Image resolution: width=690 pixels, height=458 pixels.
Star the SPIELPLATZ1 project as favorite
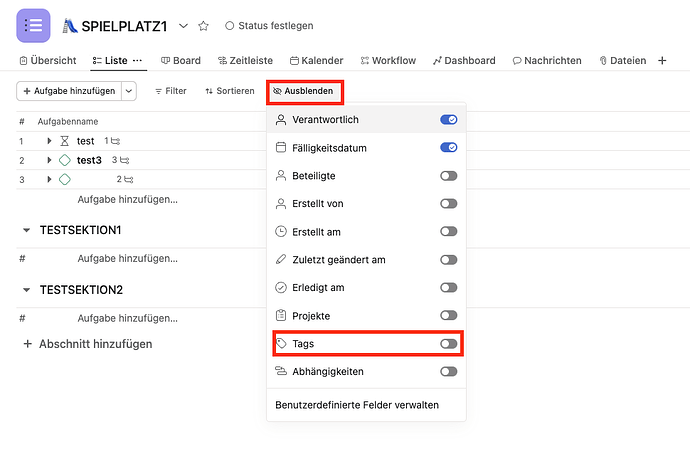click(x=204, y=25)
